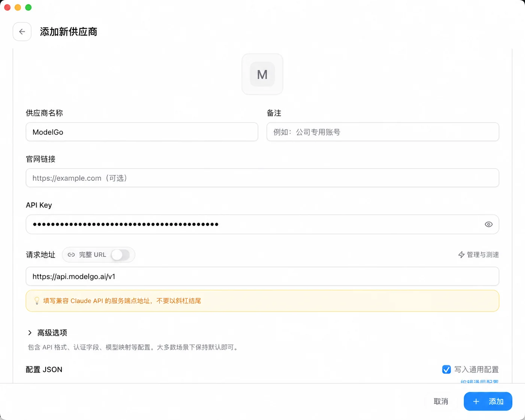Click the 取消 button
Screen dimensions: 525x420
click(x=441, y=401)
